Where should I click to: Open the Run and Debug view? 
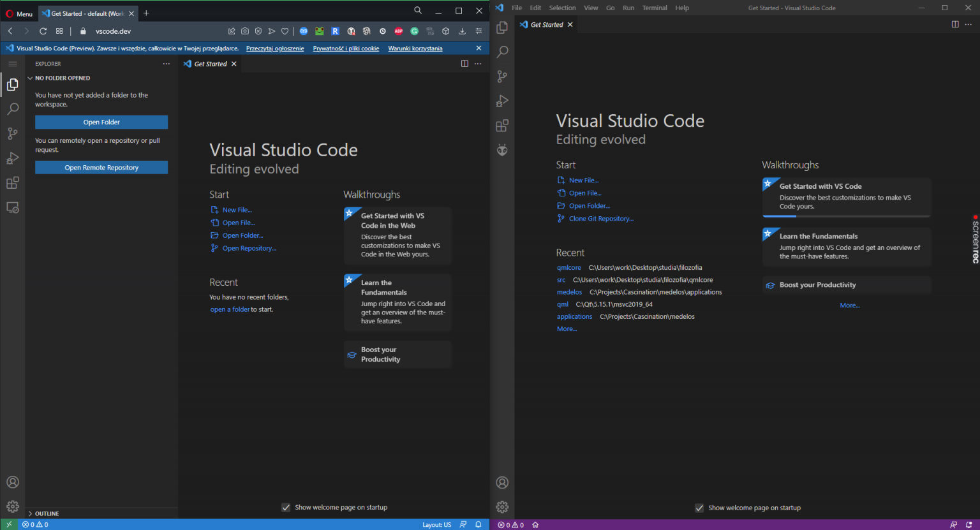(13, 158)
